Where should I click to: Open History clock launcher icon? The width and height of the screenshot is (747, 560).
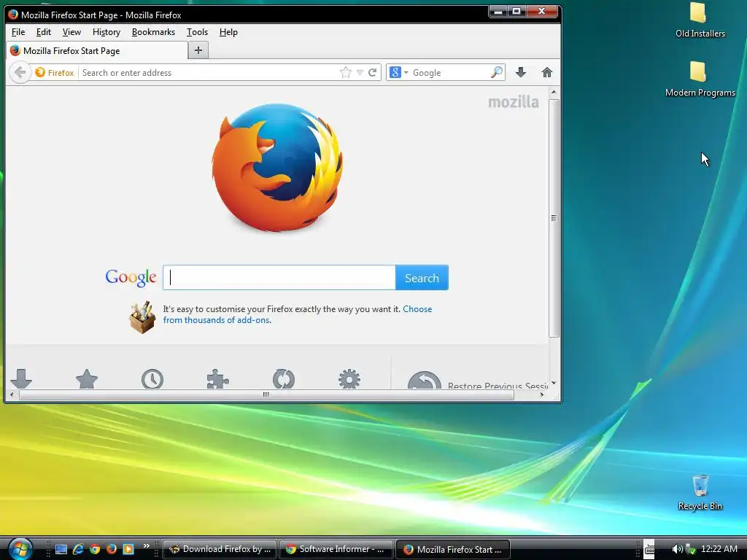coord(152,379)
